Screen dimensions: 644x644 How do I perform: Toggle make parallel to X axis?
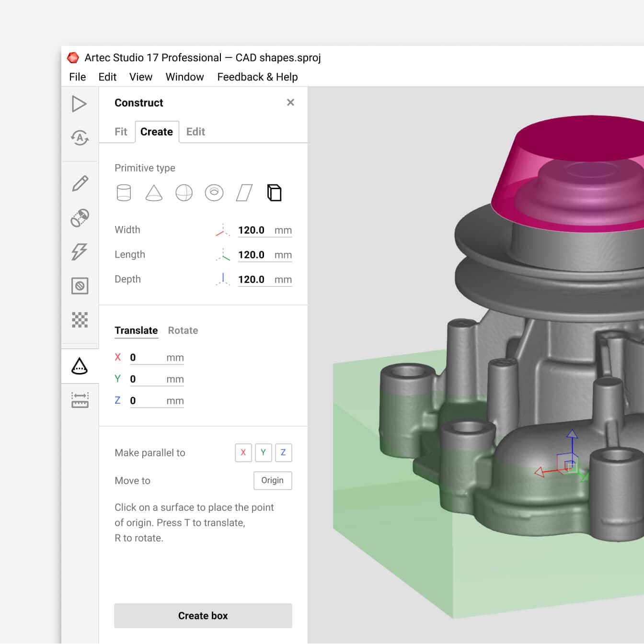click(x=243, y=452)
